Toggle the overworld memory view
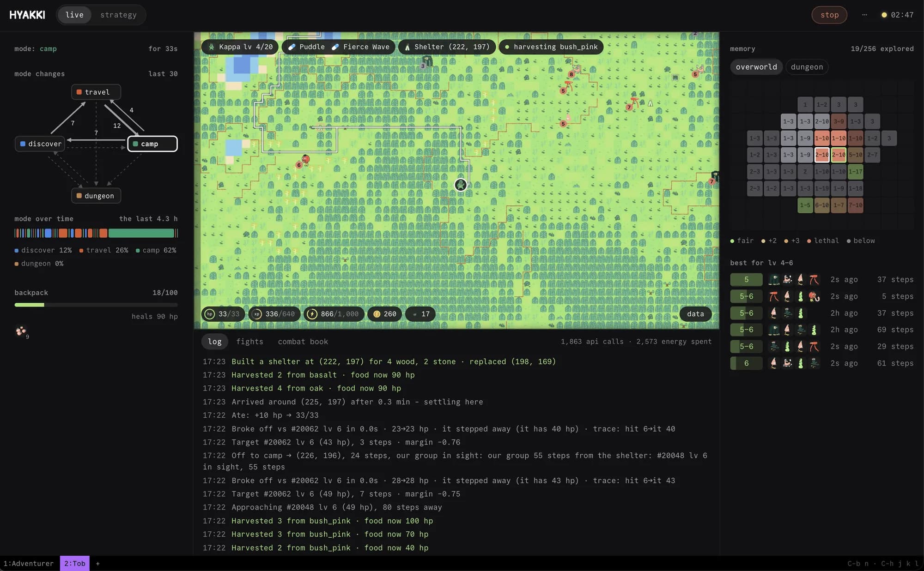The image size is (924, 571). 756,67
